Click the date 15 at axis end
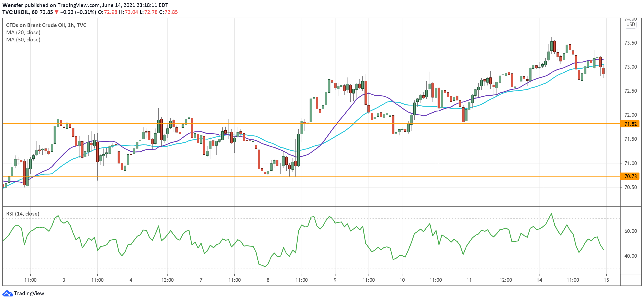The width and height of the screenshot is (644, 301). coord(606,280)
